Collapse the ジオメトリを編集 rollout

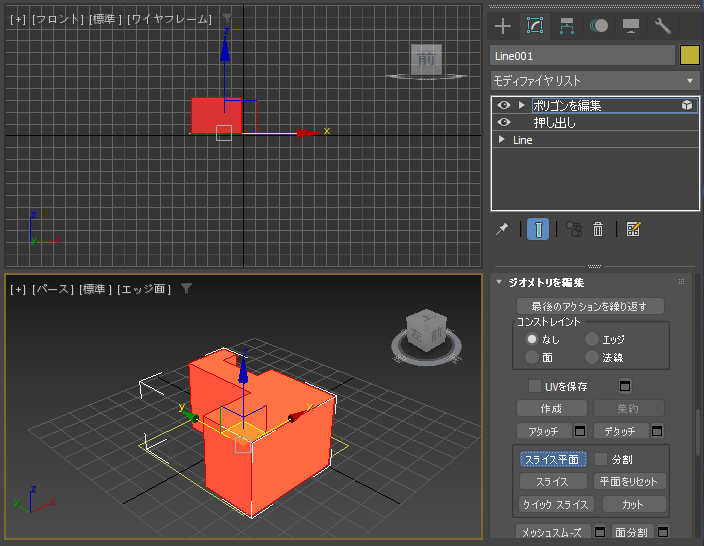coord(499,282)
